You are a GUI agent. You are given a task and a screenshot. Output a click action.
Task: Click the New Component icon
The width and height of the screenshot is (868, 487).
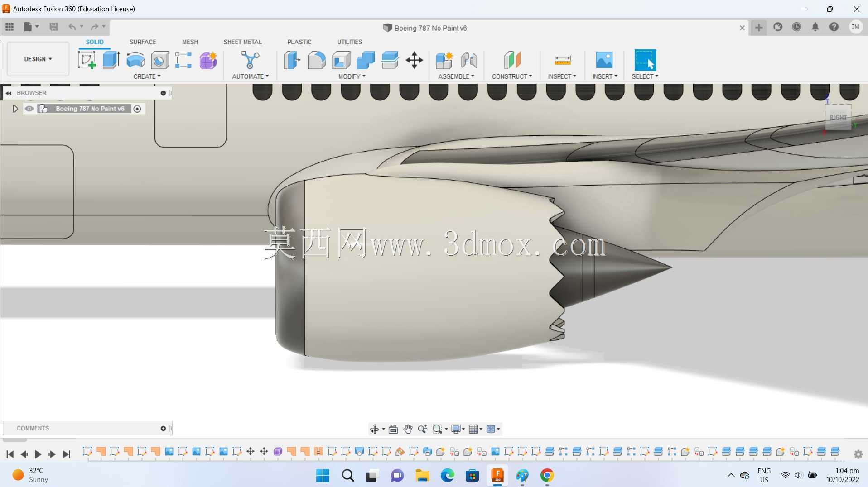point(444,60)
